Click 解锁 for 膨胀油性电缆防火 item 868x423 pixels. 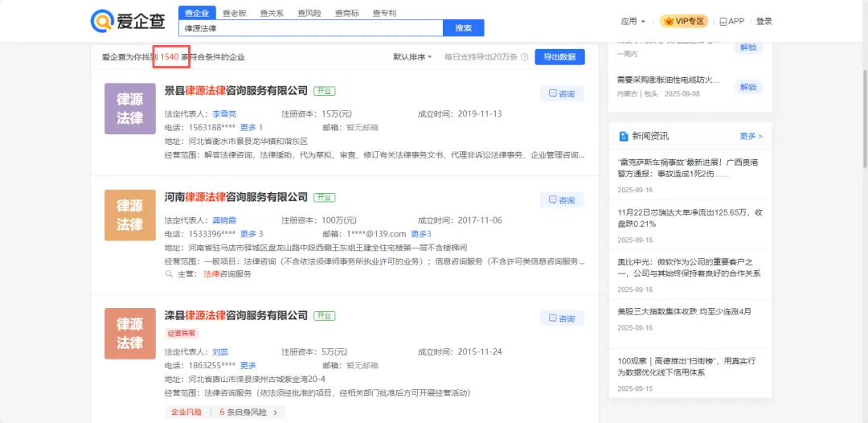(748, 87)
